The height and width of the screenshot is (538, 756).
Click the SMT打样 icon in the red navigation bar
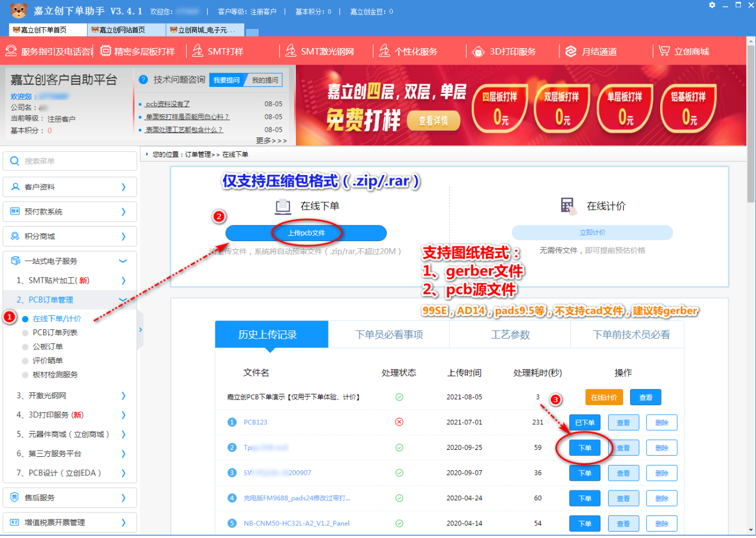(198, 51)
